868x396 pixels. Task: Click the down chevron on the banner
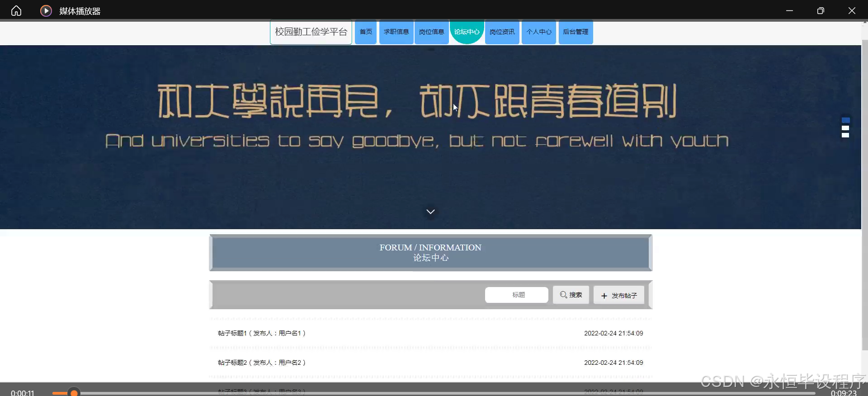(430, 212)
